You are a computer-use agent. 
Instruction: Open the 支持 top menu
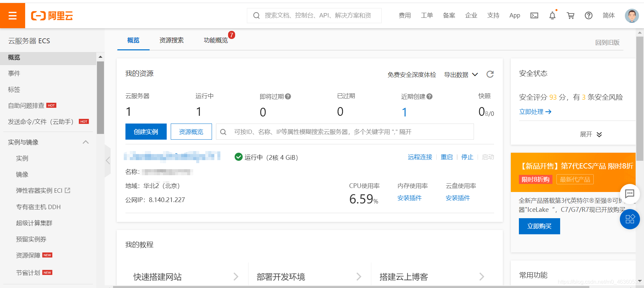click(x=493, y=15)
